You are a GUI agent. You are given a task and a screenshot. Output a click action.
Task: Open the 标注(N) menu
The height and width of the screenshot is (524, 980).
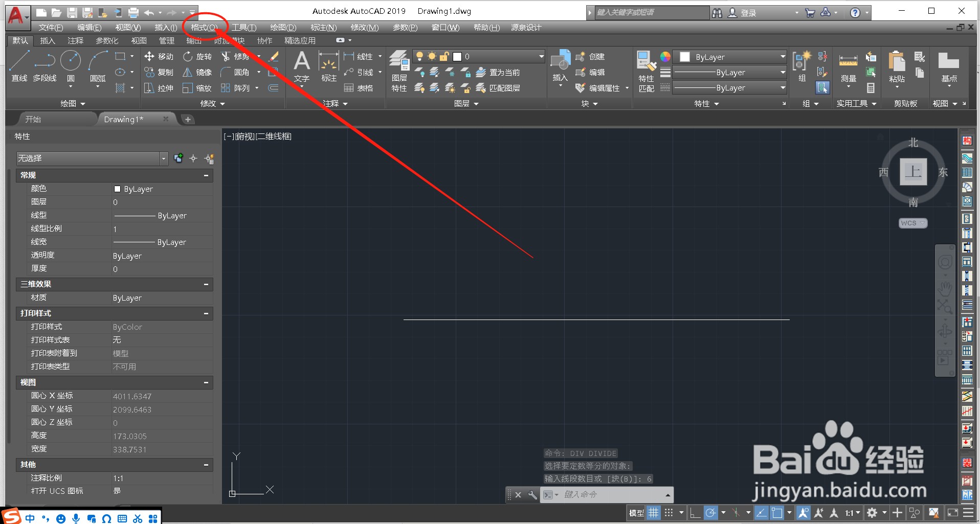coord(323,28)
